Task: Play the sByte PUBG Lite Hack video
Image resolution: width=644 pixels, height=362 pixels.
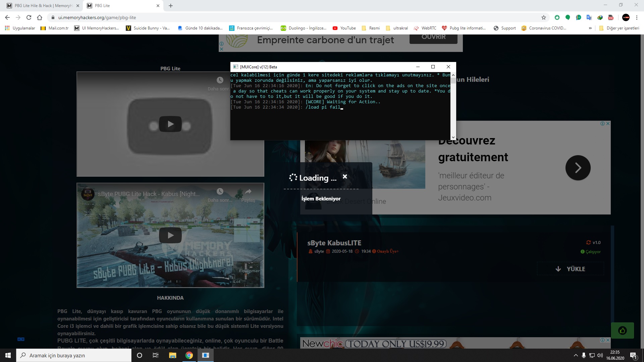Action: pos(170,235)
